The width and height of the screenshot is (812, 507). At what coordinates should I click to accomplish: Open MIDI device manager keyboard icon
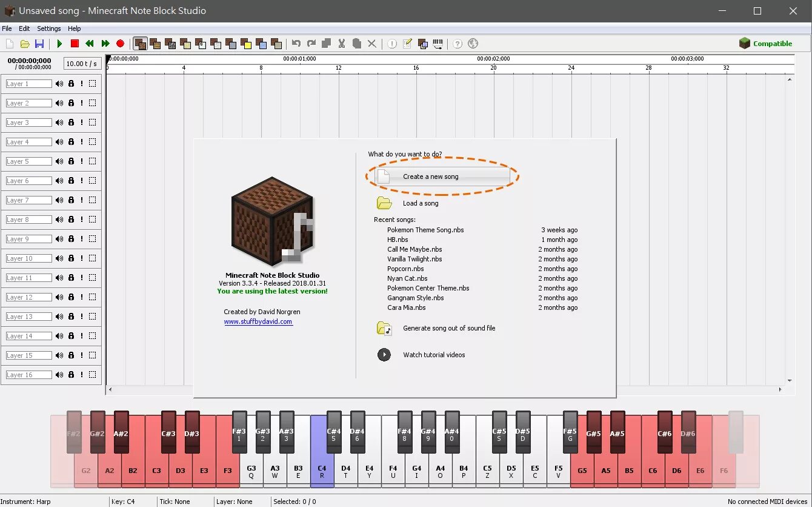[x=438, y=44]
